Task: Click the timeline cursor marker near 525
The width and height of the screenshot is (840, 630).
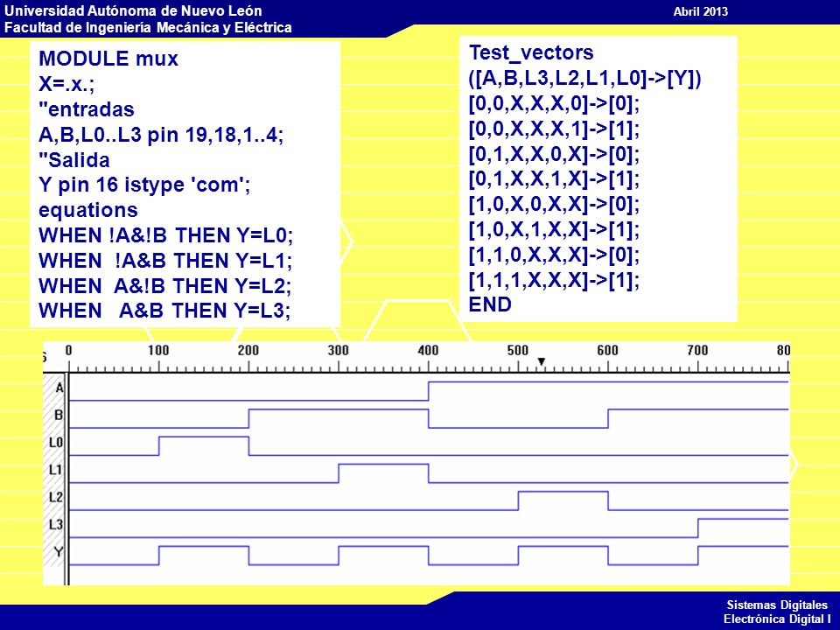Action: pos(541,361)
